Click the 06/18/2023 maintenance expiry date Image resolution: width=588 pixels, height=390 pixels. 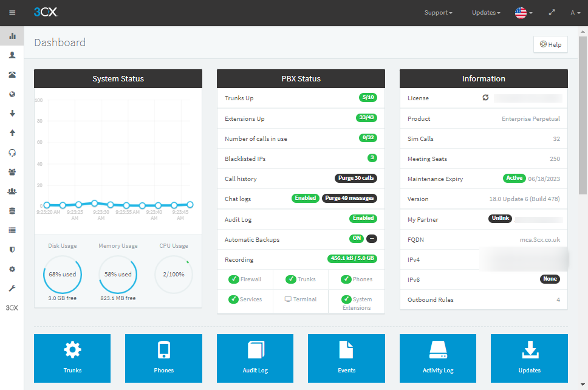[x=544, y=179]
